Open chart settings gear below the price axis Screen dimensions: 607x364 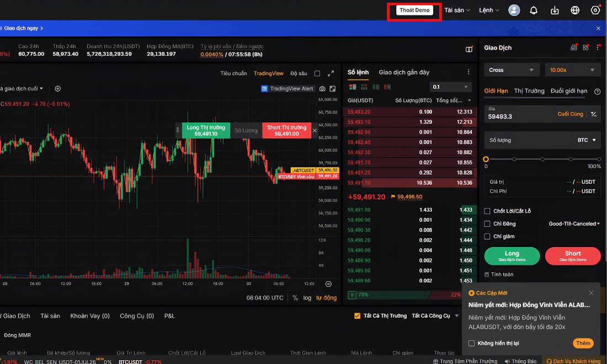click(328, 284)
